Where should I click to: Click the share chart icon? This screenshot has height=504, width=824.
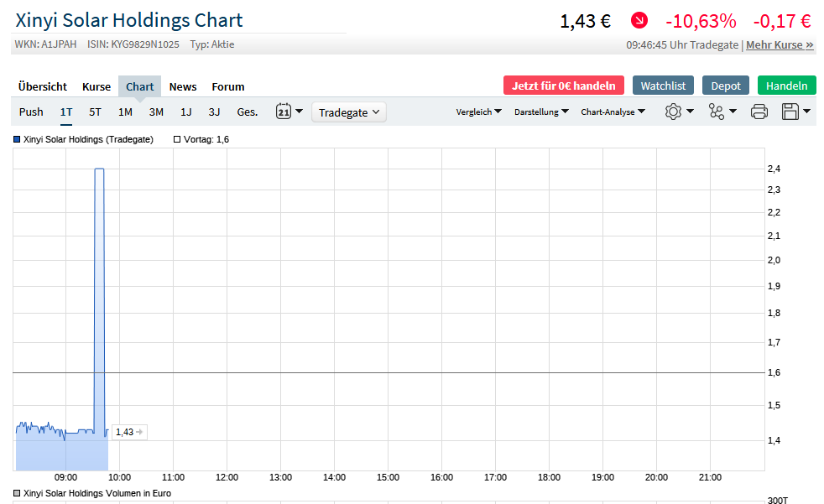point(717,111)
